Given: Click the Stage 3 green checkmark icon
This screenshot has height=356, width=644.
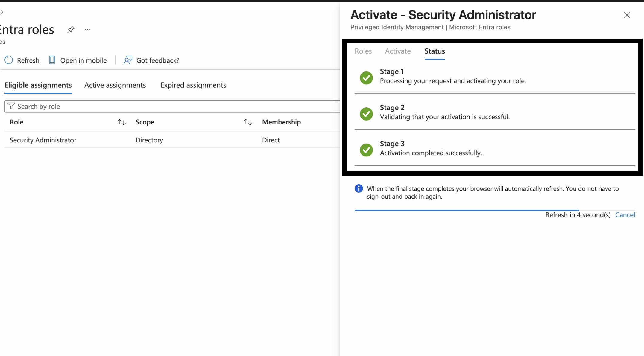Looking at the screenshot, I should (366, 150).
